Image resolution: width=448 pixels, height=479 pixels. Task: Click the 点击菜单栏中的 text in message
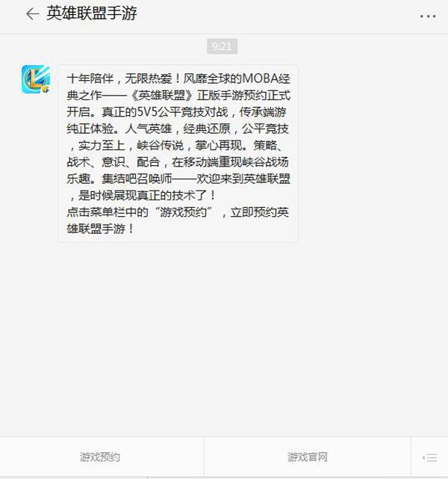[x=107, y=212]
